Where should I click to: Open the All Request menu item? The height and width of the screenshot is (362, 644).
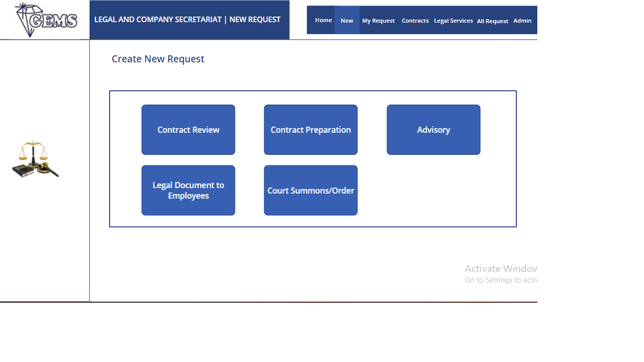(493, 21)
